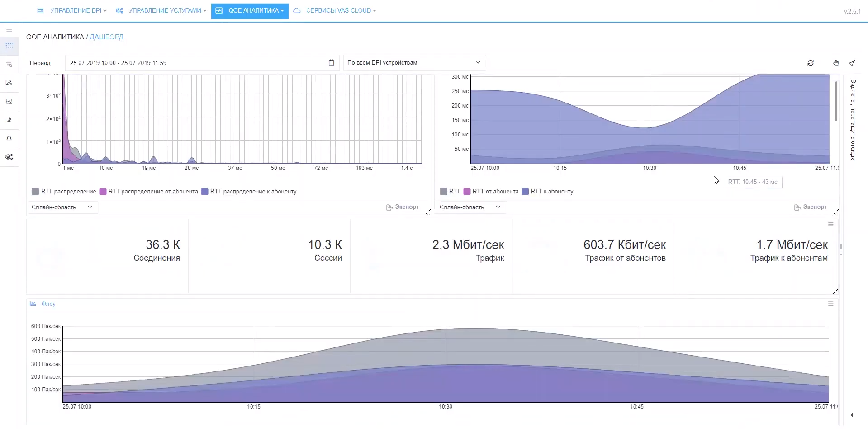Image resolution: width=868 pixels, height=432 pixels.
Task: Toggle RTT распределение legend series
Action: (x=64, y=192)
